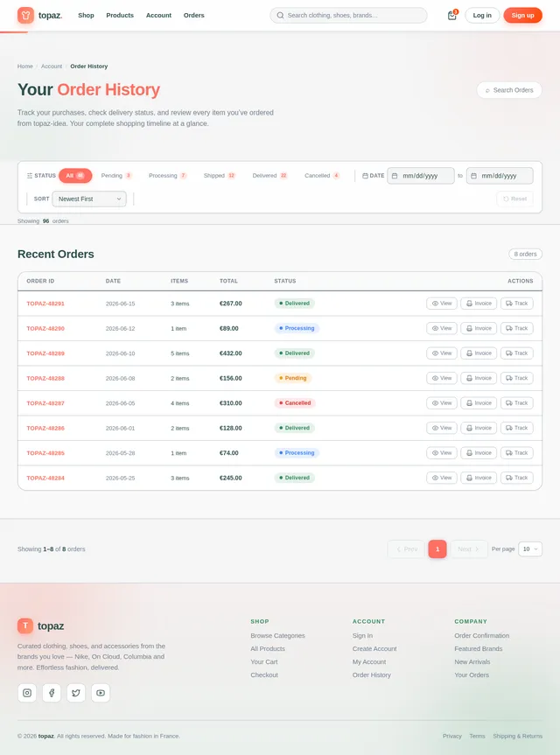
Task: Track order TOPAZ-48285
Action: [516, 453]
